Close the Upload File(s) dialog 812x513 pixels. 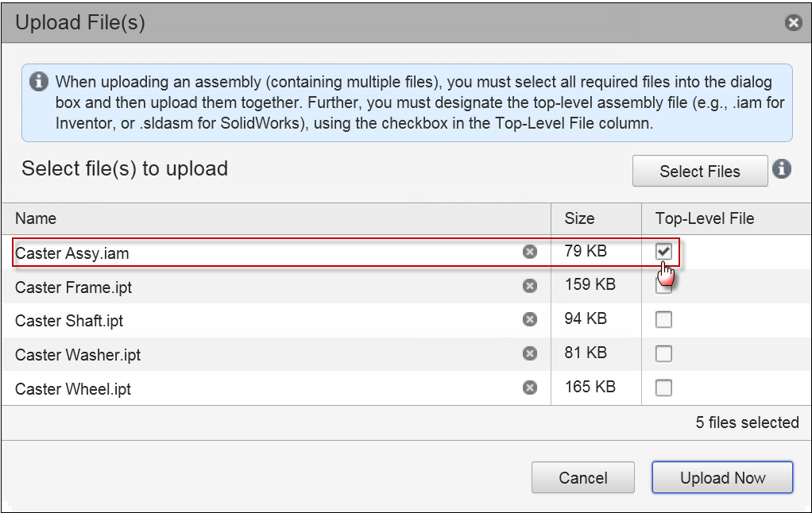point(793,23)
